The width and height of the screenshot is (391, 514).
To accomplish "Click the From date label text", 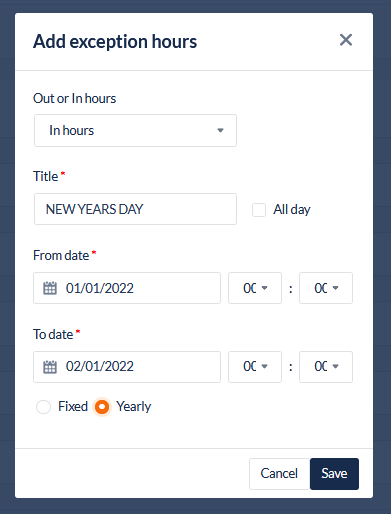I will [x=61, y=256].
